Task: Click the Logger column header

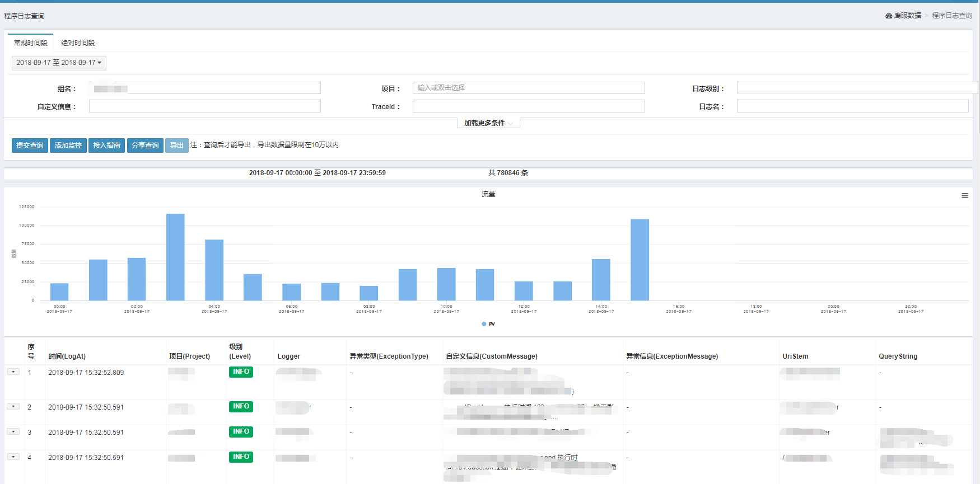Action: coord(289,356)
